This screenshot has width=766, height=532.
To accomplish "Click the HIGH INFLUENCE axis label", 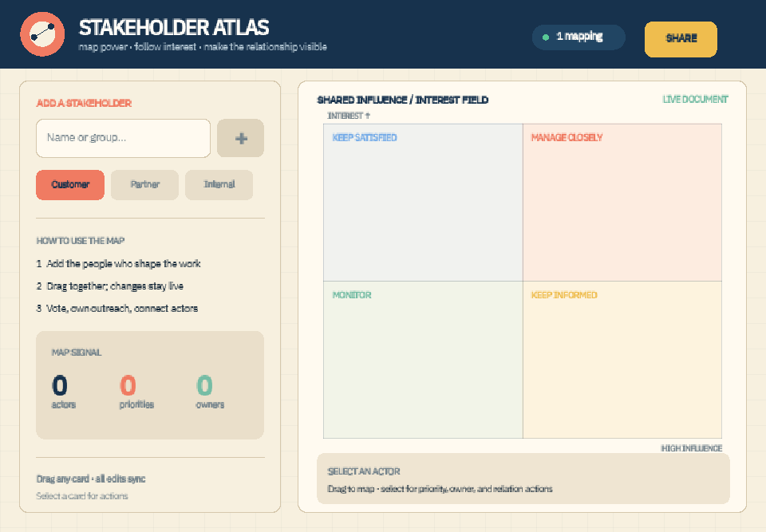I will click(x=691, y=448).
